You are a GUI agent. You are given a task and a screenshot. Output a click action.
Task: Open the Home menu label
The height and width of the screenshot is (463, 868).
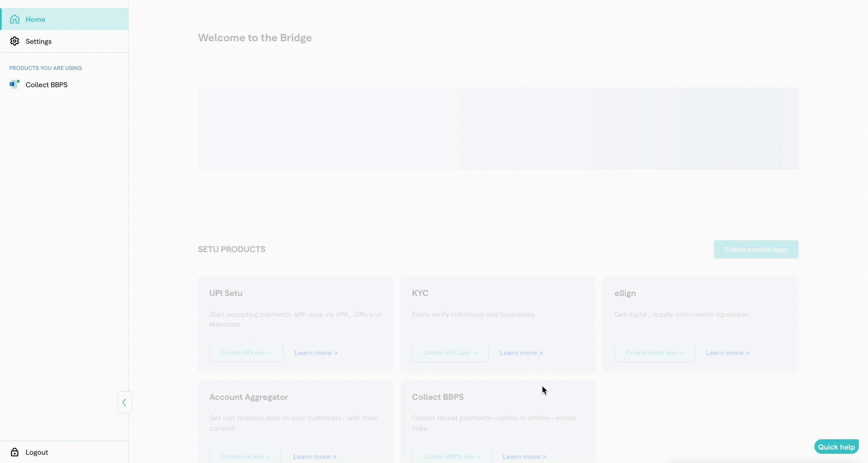click(x=35, y=19)
